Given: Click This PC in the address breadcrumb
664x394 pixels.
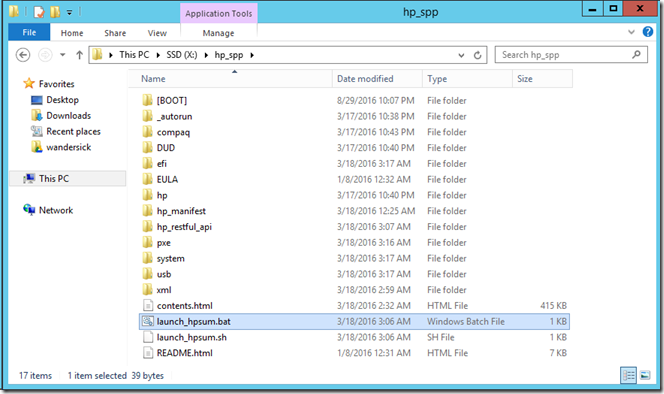Looking at the screenshot, I should (134, 55).
